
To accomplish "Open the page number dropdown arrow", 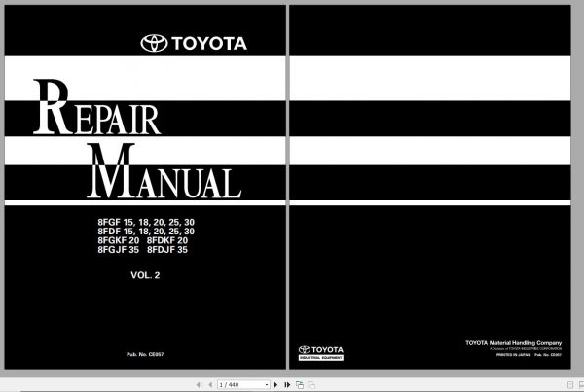I will click(x=267, y=385).
